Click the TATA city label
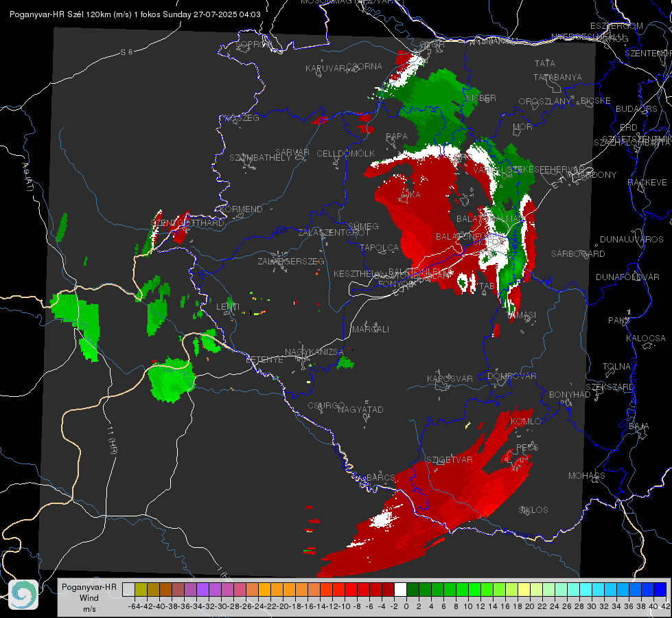This screenshot has height=618, width=672. (545, 63)
